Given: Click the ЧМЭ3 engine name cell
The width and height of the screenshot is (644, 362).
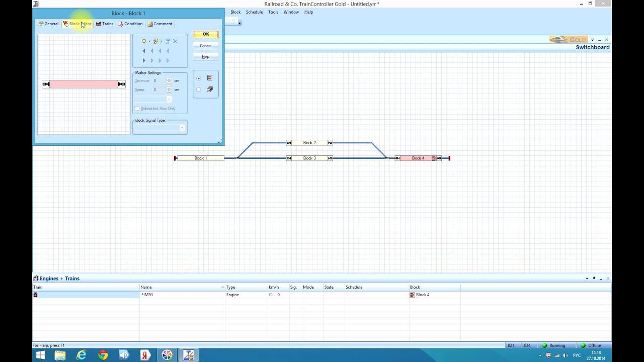Looking at the screenshot, I should click(182, 295).
